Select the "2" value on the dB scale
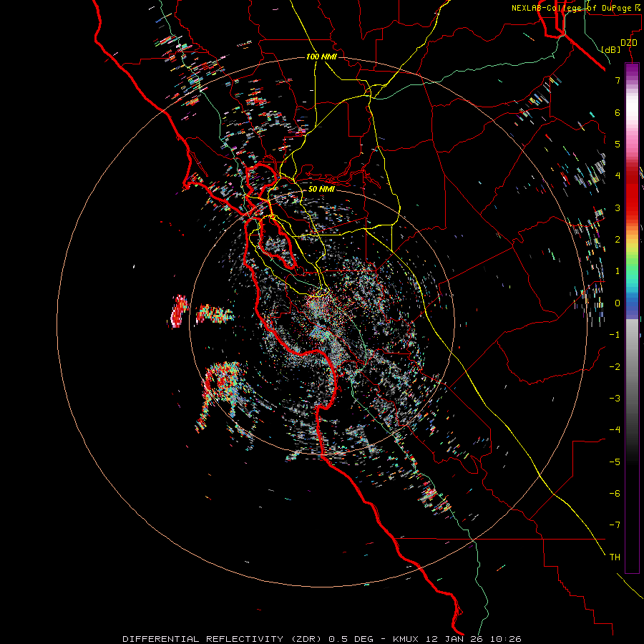Viewport: 644px width, 644px height. click(618, 240)
